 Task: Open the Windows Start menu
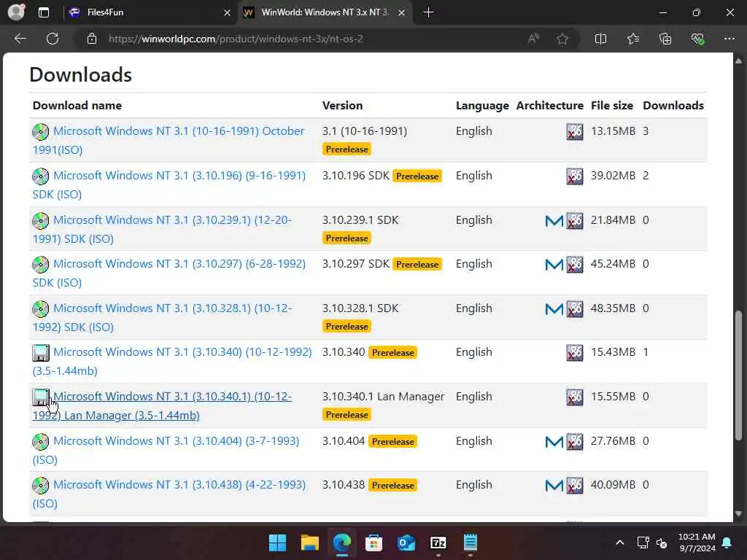(278, 542)
